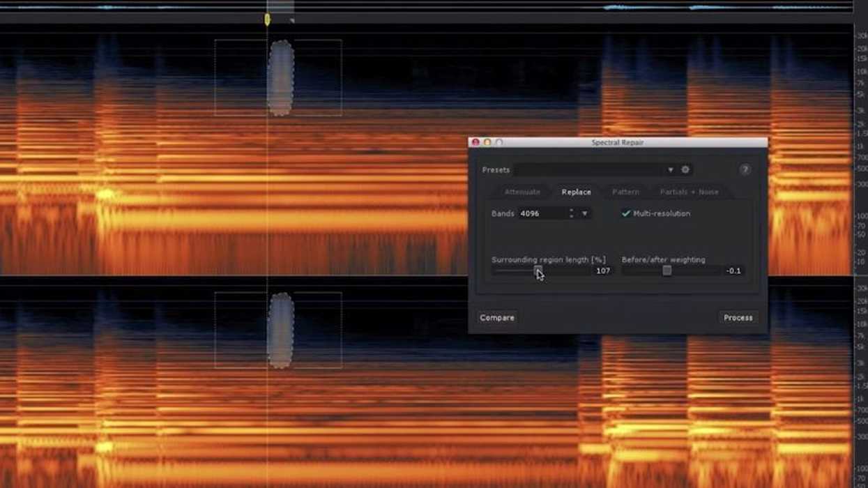
Task: Click the Spectral Repair title bar
Action: (618, 142)
